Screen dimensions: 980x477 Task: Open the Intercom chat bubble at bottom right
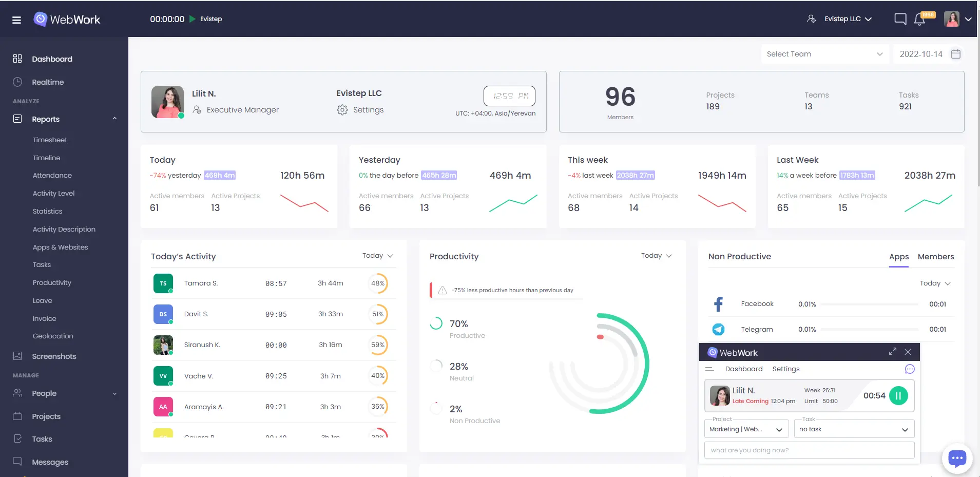[x=956, y=458]
